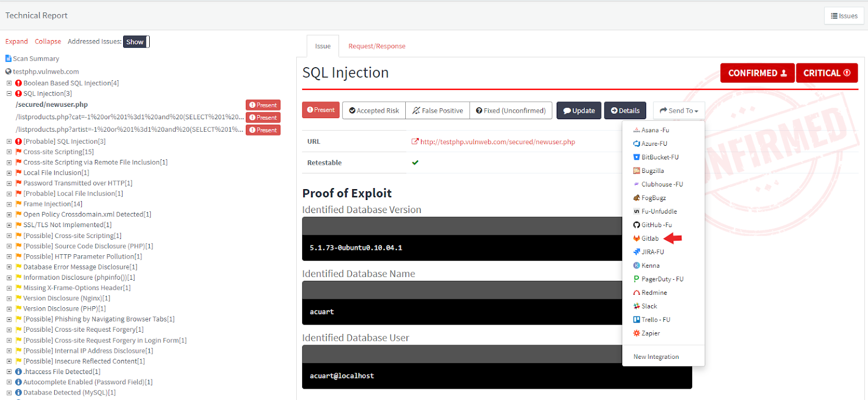
Task: Click the Asana -Fu icon in Send To menu
Action: point(636,130)
